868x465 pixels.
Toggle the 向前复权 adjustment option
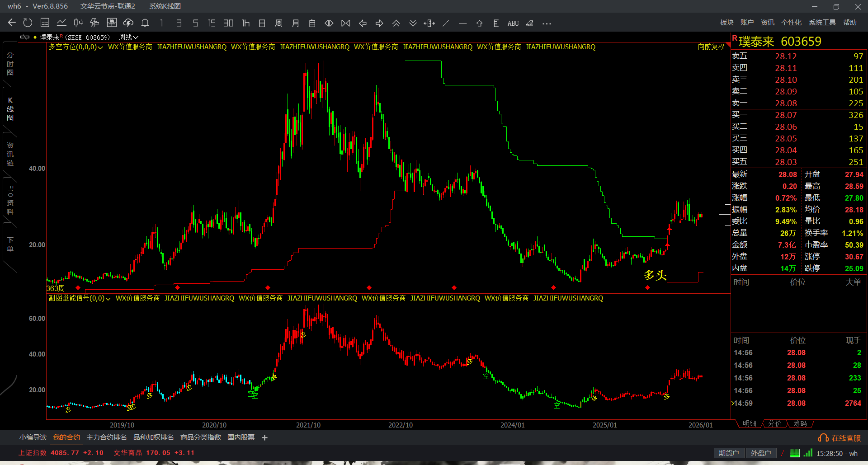pyautogui.click(x=711, y=47)
